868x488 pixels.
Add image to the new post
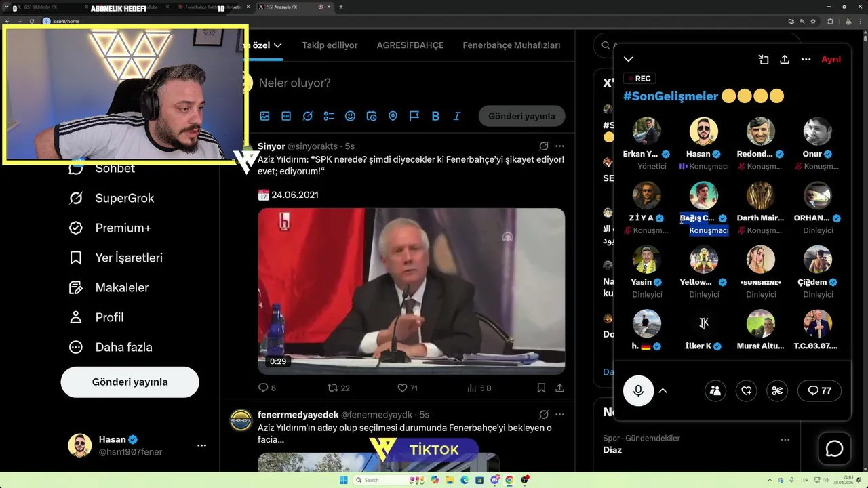pyautogui.click(x=264, y=116)
